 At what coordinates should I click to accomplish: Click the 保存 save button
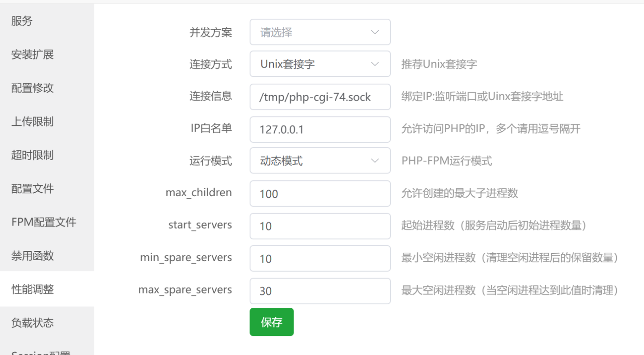tap(271, 322)
